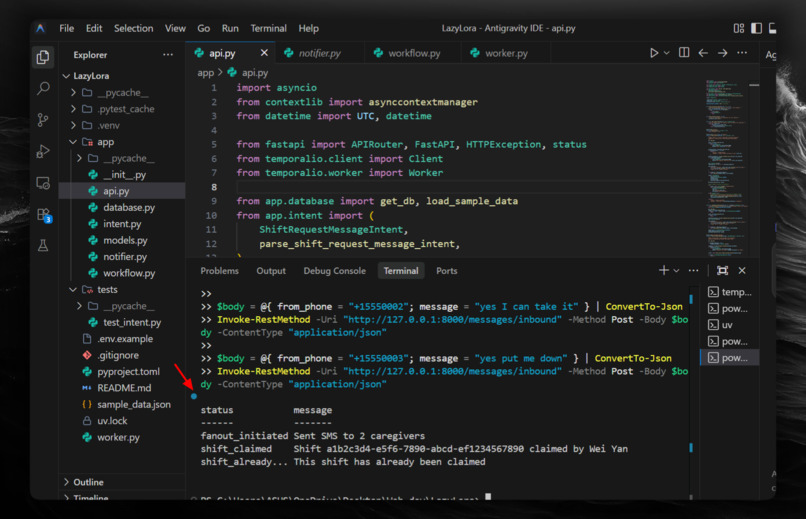Switch to the Output panel tab

coord(271,271)
